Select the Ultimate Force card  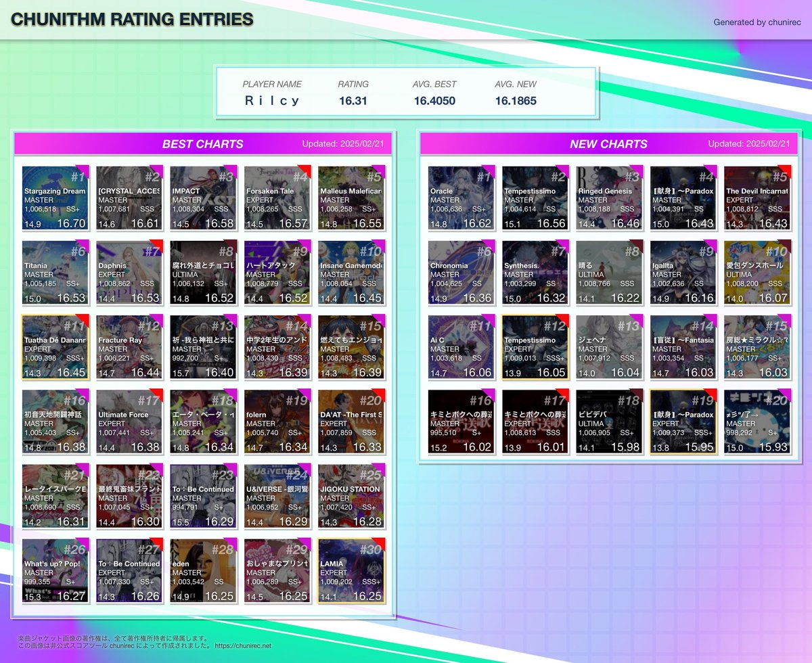(129, 421)
